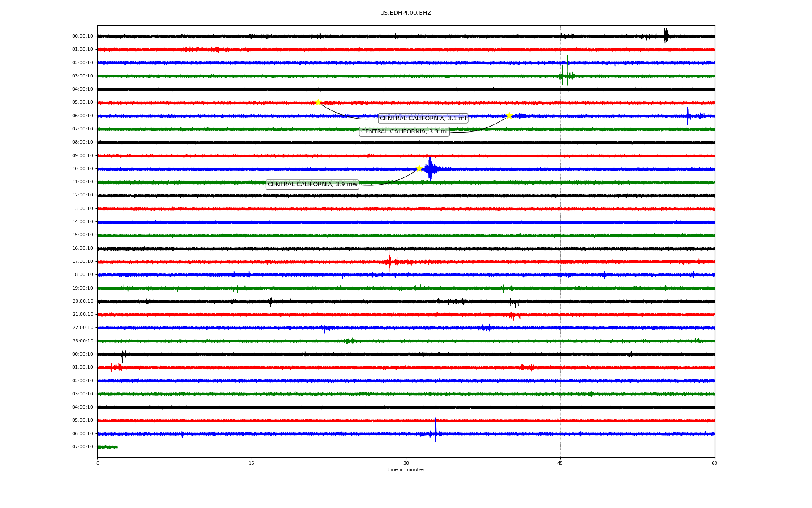
Task: Click the CENTRAL CALIFORNIA, 3.1 ml label
Action: 422,119
